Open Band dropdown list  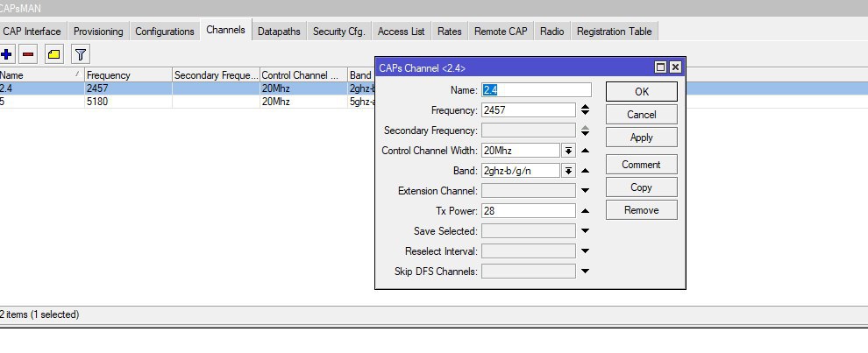[568, 171]
